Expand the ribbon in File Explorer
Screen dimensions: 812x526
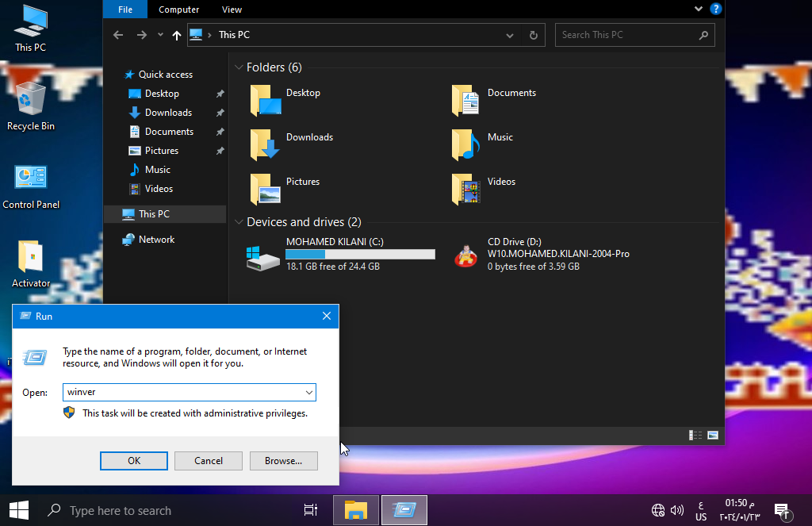click(698, 9)
